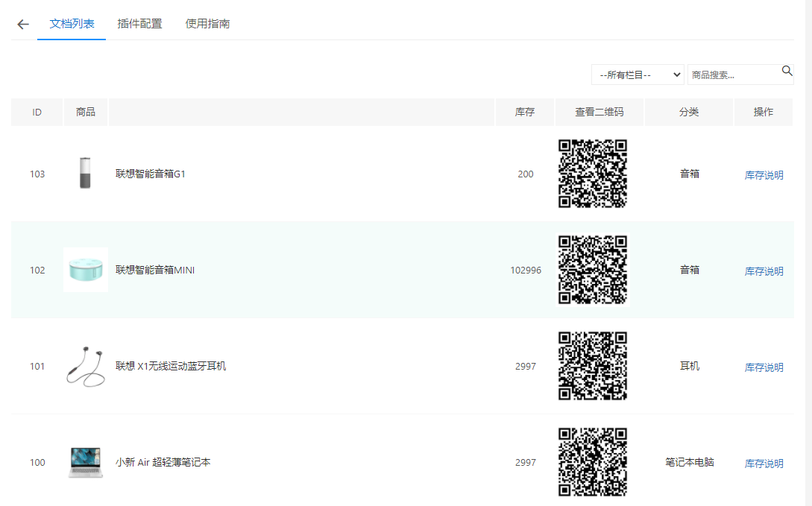Open 库存说明 for 联想智能音箱G1
The image size is (812, 506).
pyautogui.click(x=764, y=175)
